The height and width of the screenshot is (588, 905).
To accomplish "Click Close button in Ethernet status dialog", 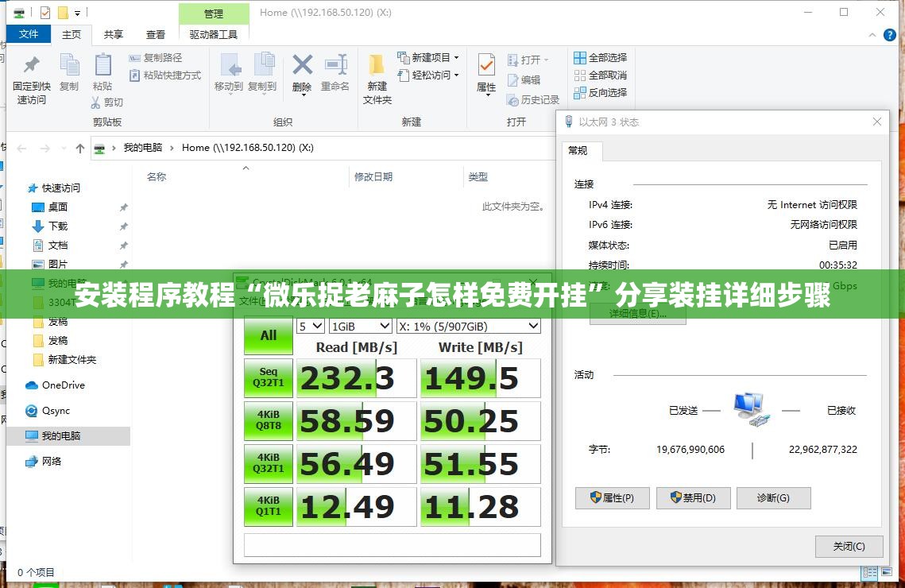I will pos(849,547).
